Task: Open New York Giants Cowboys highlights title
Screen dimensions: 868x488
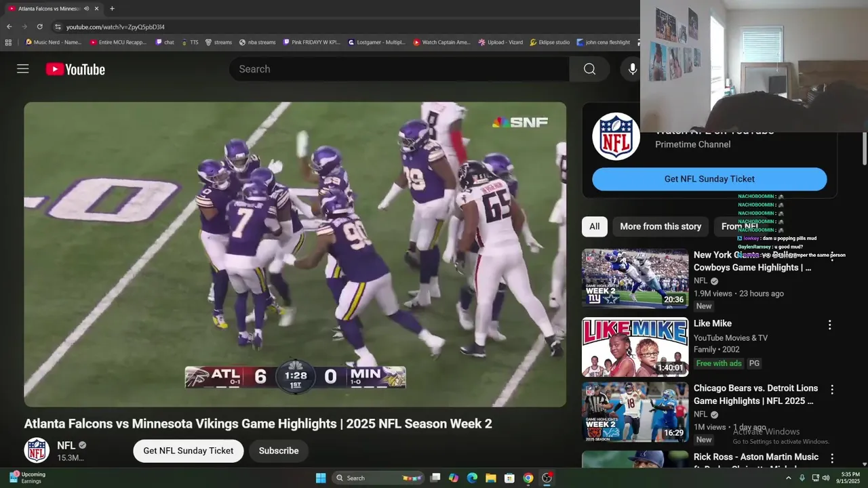Action: 753,261
